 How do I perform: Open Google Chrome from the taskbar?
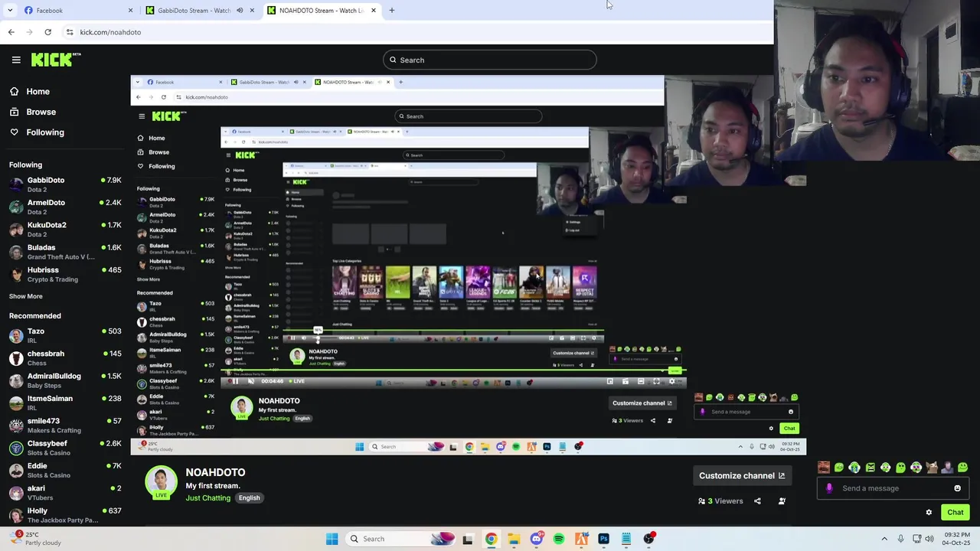point(491,539)
